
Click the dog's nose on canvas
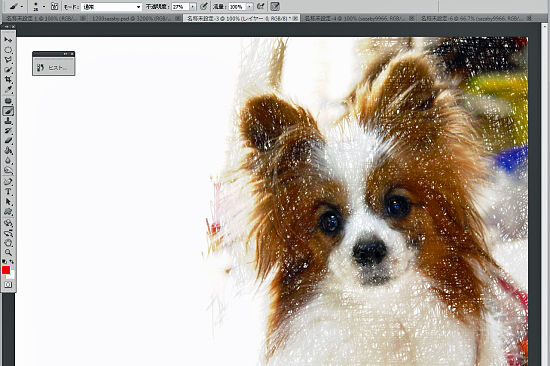click(x=369, y=252)
